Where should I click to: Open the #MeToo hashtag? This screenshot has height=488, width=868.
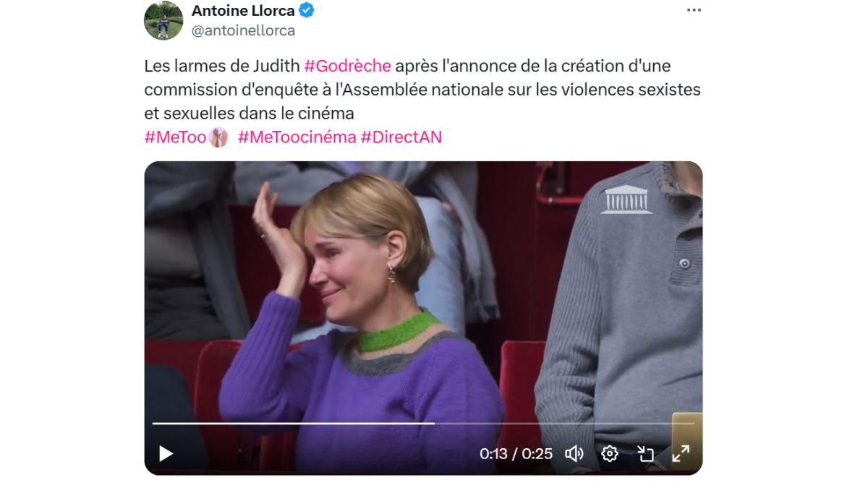176,137
